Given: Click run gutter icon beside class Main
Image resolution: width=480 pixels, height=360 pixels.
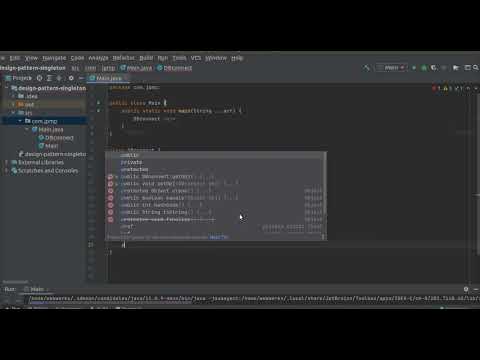Looking at the screenshot, I should pos(99,103).
